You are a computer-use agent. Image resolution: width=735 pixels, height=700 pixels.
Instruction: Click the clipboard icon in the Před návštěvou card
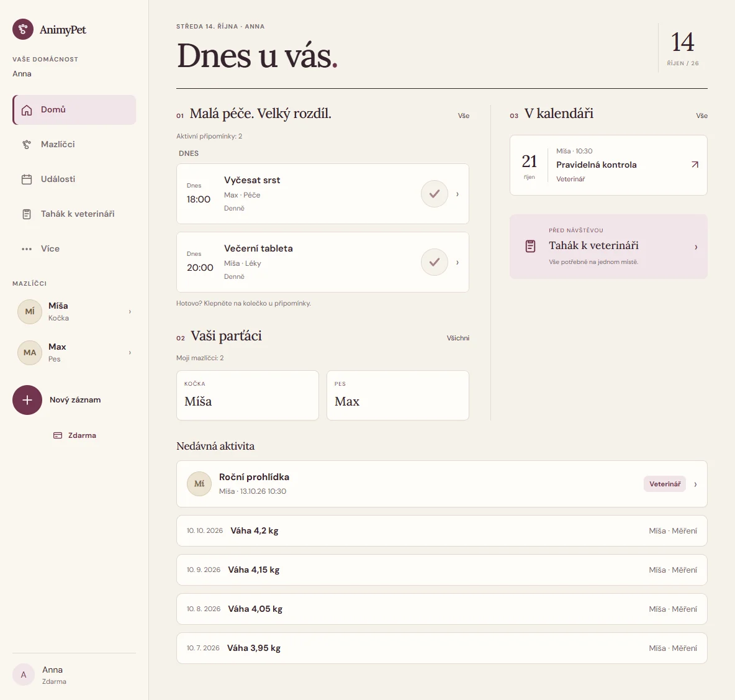click(x=530, y=246)
